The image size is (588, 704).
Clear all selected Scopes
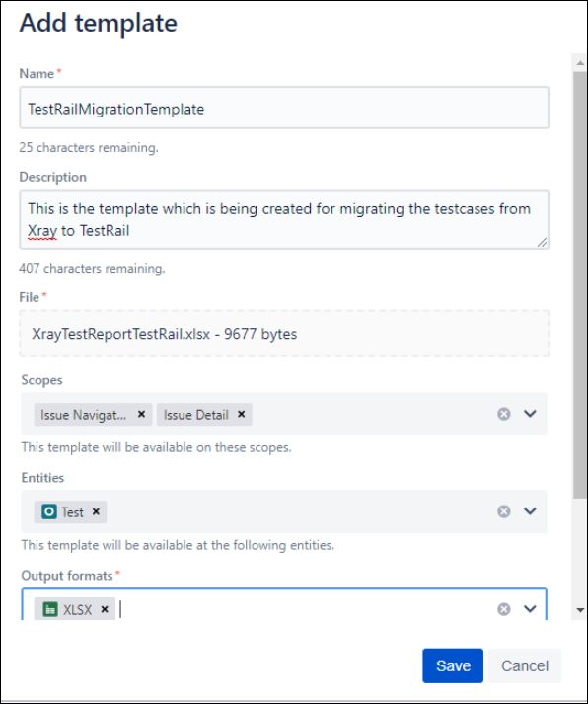(x=504, y=414)
